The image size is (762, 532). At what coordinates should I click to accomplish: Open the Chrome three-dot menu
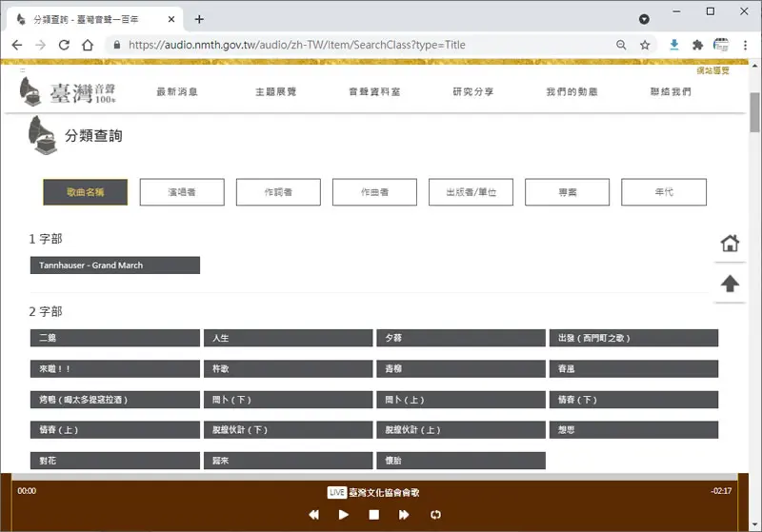point(745,45)
